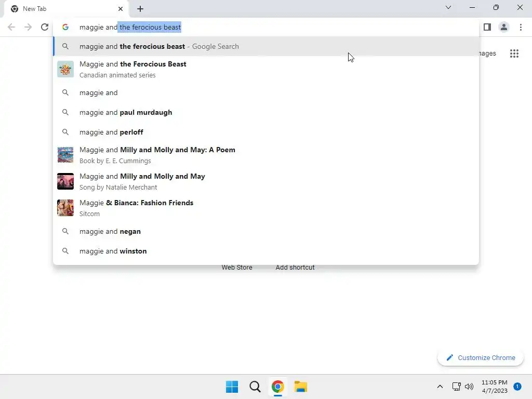Choose Milly and Molly and May: A Poem book
Screen dimensions: 532x399
[266, 155]
